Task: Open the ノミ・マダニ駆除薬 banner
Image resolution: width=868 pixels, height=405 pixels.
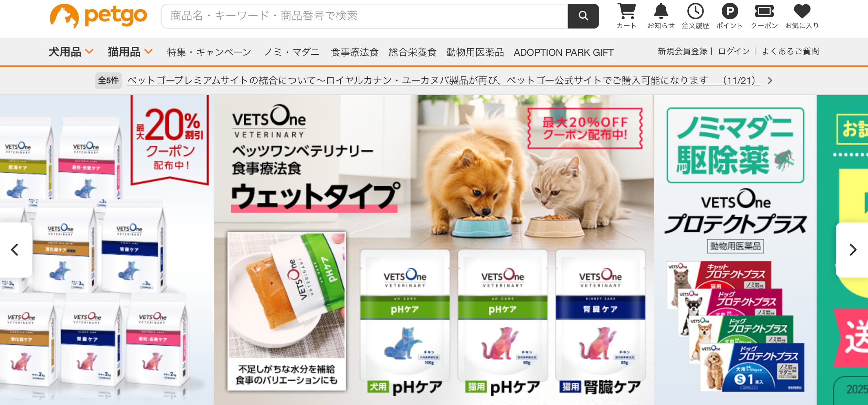Action: [735, 250]
